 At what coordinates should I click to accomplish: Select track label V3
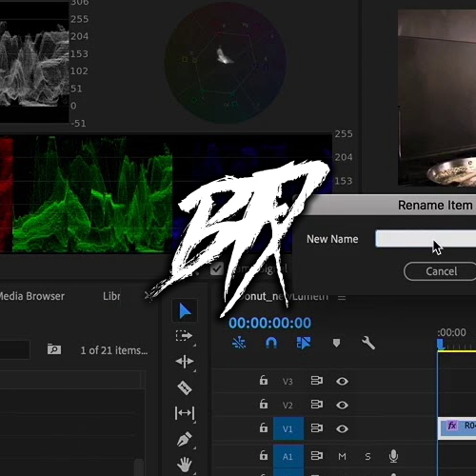coord(288,381)
